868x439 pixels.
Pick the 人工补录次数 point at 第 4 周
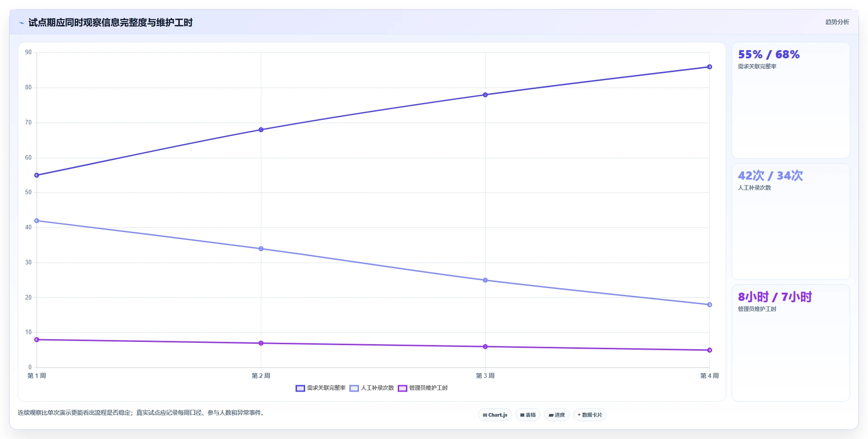tap(709, 305)
